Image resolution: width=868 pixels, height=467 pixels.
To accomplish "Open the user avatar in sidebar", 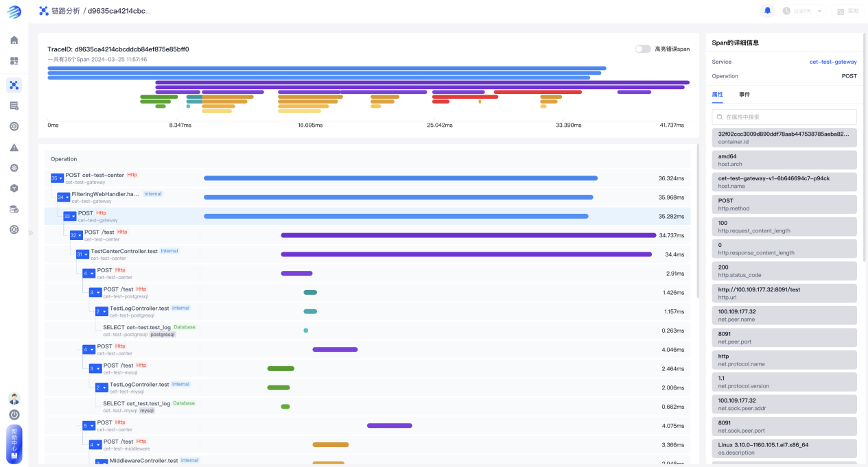I will tap(14, 398).
